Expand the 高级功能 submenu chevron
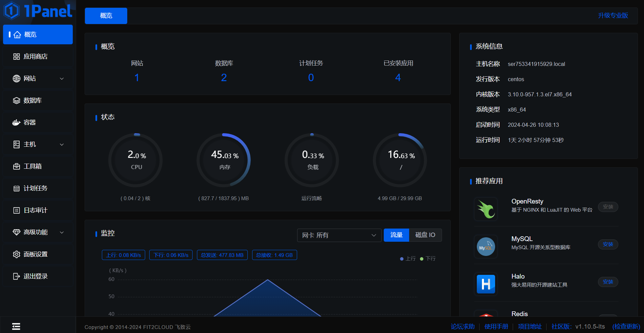 click(62, 232)
